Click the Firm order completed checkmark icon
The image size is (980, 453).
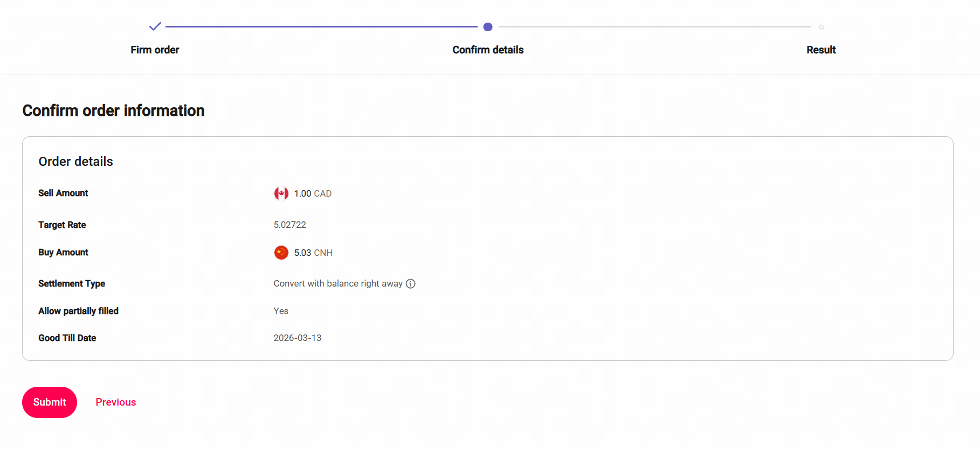(x=155, y=26)
